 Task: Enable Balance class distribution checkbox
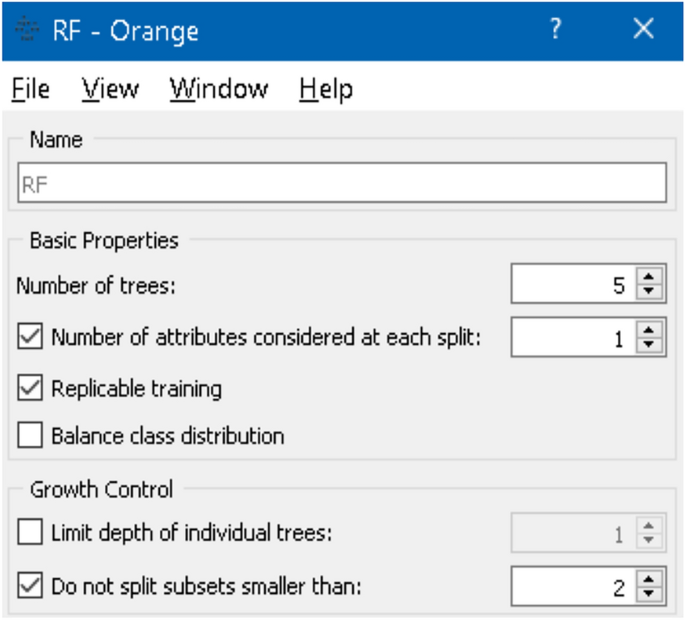(31, 436)
